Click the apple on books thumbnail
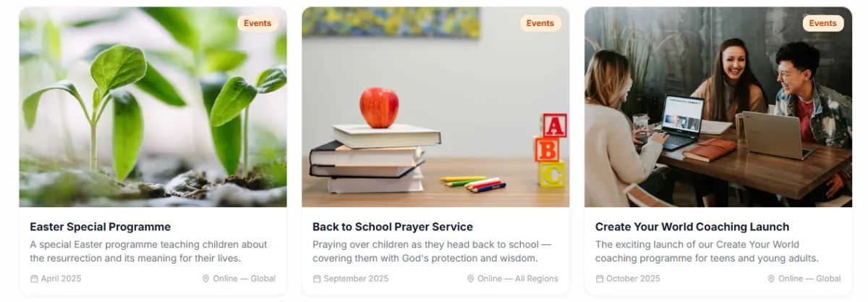Screen dimensions: 868x302 coord(435,107)
